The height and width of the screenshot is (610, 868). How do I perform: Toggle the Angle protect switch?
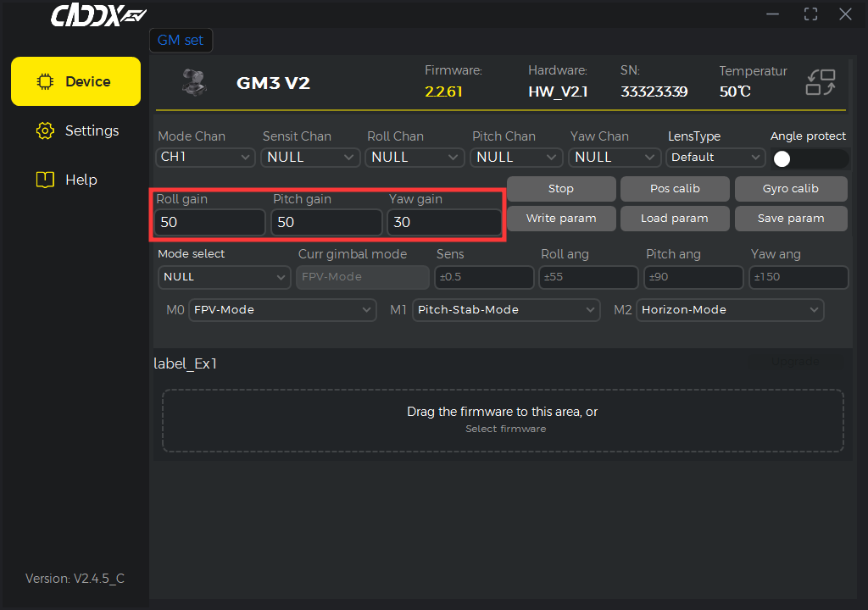tap(810, 159)
